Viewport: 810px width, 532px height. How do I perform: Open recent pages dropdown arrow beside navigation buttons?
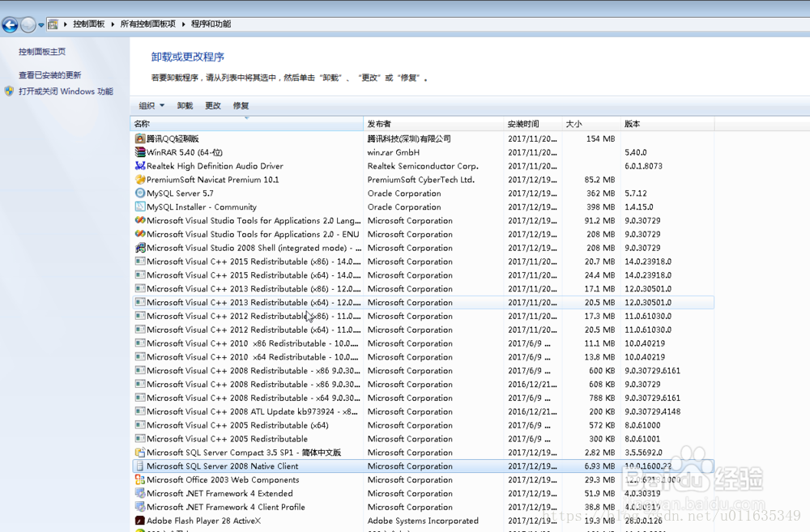point(40,25)
